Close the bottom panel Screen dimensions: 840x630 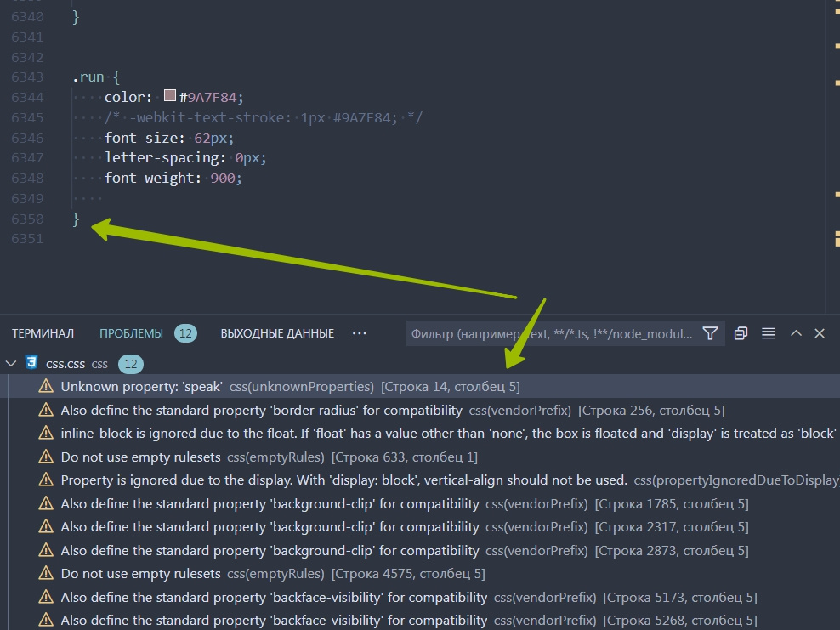(x=820, y=333)
